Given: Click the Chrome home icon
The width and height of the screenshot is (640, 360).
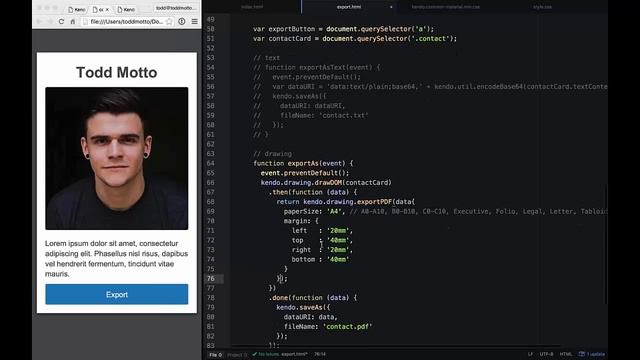Looking at the screenshot, I should click(x=73, y=22).
